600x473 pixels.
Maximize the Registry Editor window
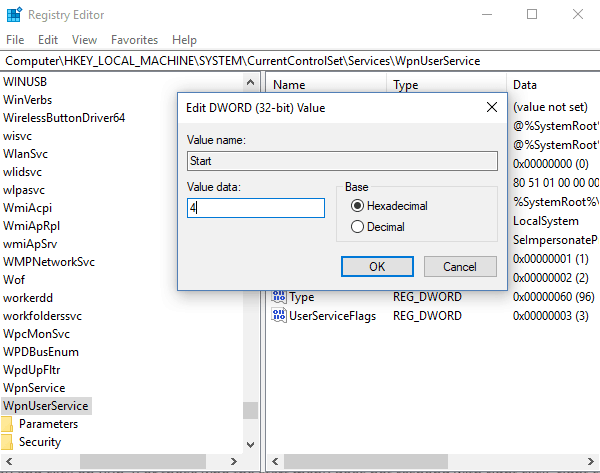[532, 15]
